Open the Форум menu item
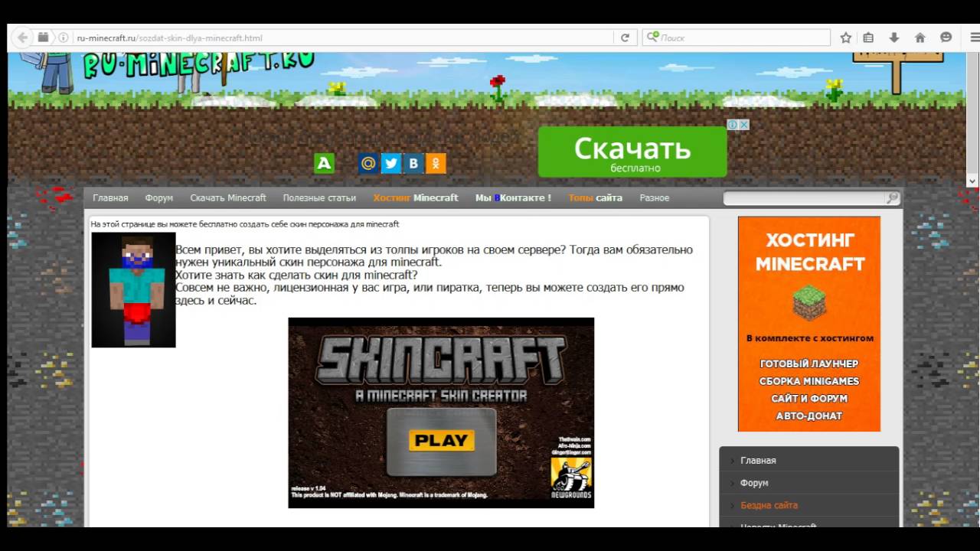This screenshot has height=551, width=980. pos(159,198)
